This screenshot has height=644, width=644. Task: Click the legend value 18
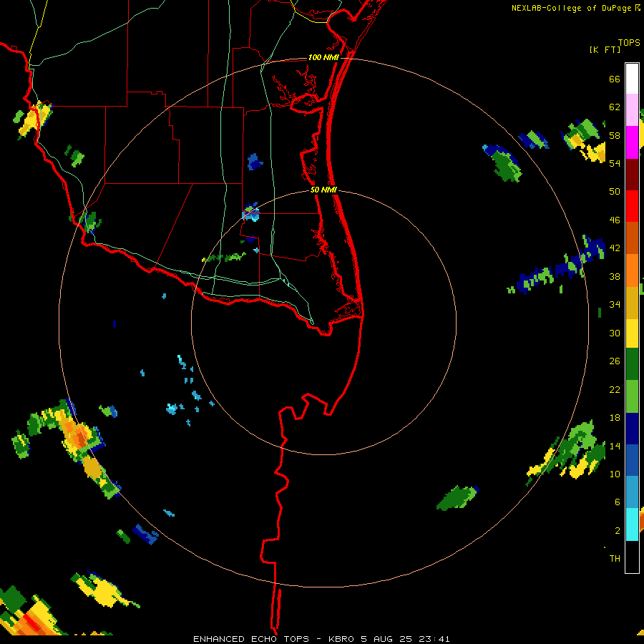pos(615,418)
